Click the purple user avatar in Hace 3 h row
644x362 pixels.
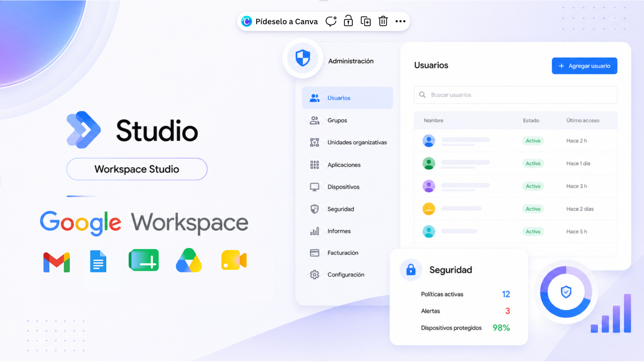pos(429,186)
